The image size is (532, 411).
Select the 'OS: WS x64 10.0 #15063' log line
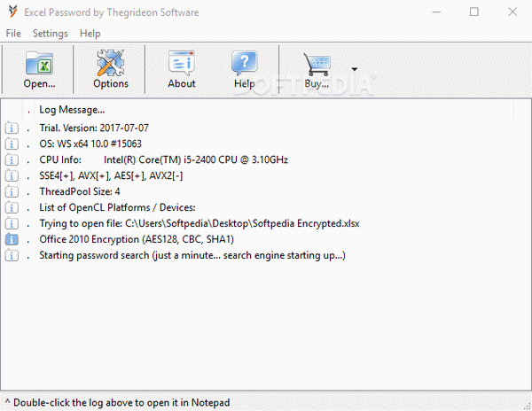pos(90,143)
